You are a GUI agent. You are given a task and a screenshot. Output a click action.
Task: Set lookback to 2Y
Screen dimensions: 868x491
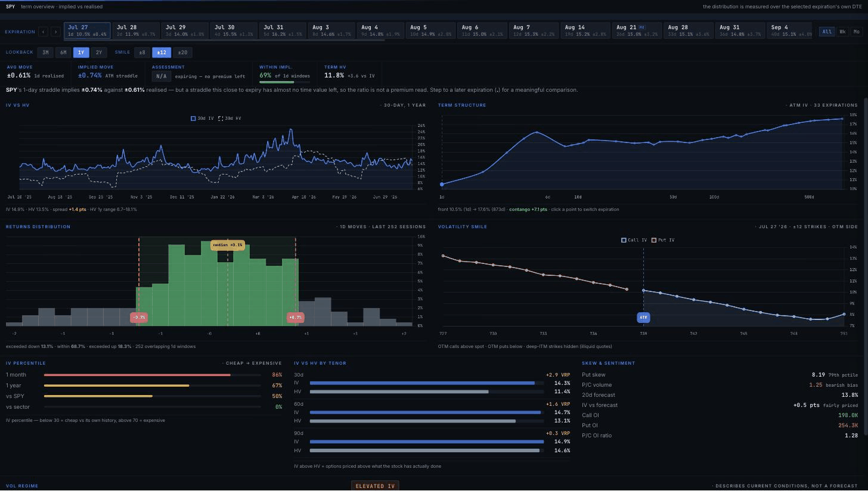[99, 52]
